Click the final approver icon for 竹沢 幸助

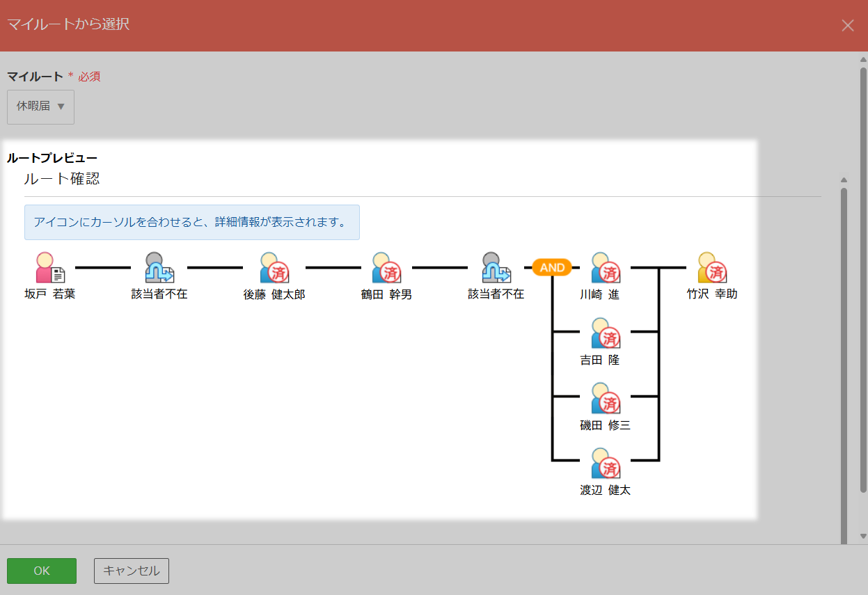tap(711, 268)
